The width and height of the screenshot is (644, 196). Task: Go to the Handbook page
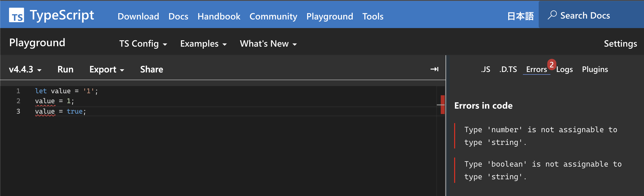point(219,17)
